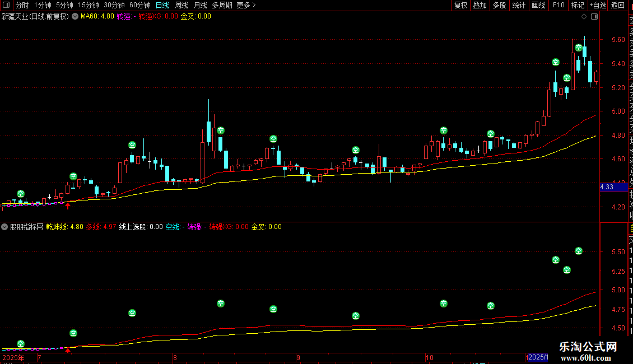The image size is (633, 364).
Task: Click the MA60: 4.80 indicator value
Action: point(97,17)
